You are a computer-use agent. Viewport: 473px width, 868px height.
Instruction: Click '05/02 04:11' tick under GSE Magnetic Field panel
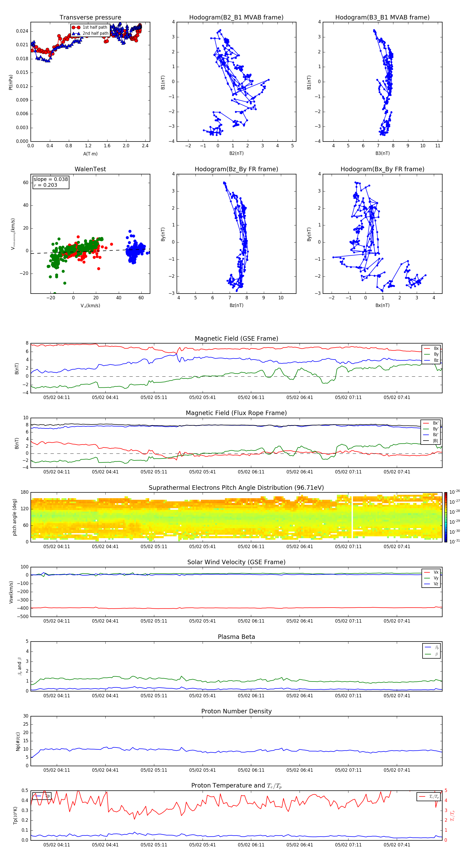coord(56,397)
